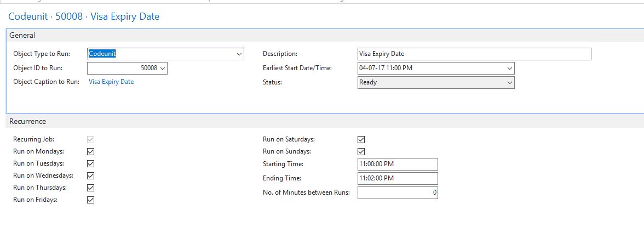The height and width of the screenshot is (238, 644).
Task: Open the Visa Expiry Date caption link
Action: click(111, 82)
